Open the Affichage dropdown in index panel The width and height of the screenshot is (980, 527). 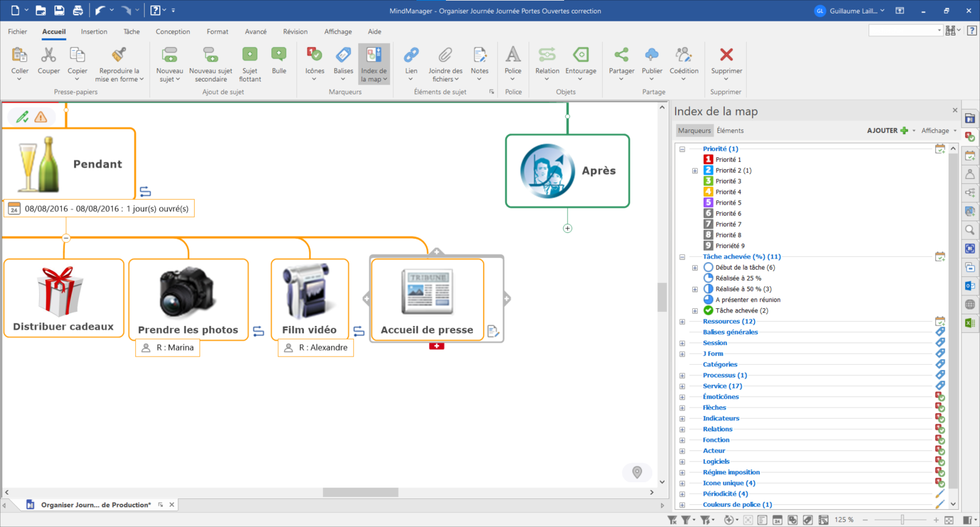938,131
